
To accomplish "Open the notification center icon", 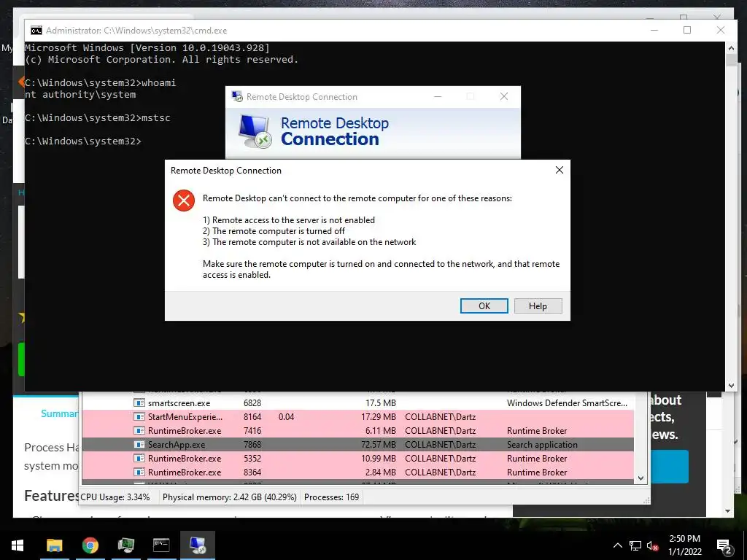I will point(724,545).
